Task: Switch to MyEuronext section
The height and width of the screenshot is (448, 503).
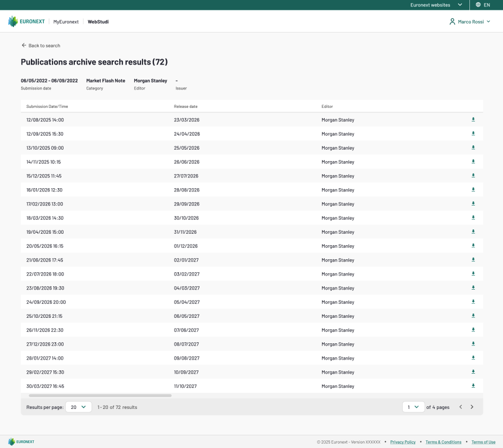Action: [66, 22]
